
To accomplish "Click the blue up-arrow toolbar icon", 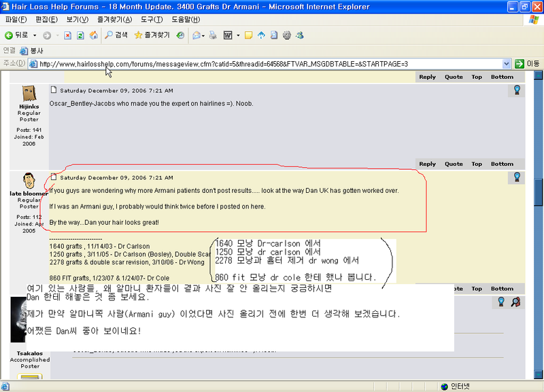I will [x=261, y=35].
